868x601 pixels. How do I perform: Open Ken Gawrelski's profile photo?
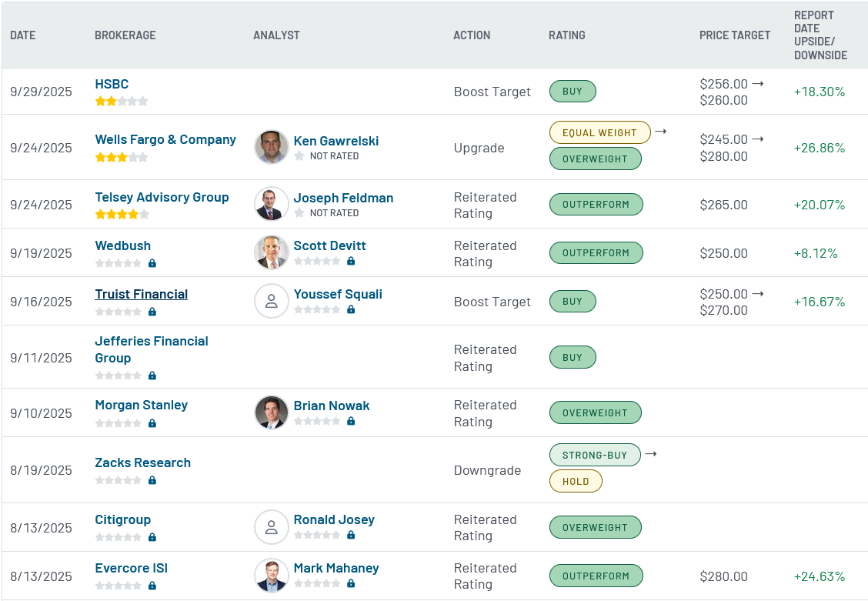click(271, 147)
